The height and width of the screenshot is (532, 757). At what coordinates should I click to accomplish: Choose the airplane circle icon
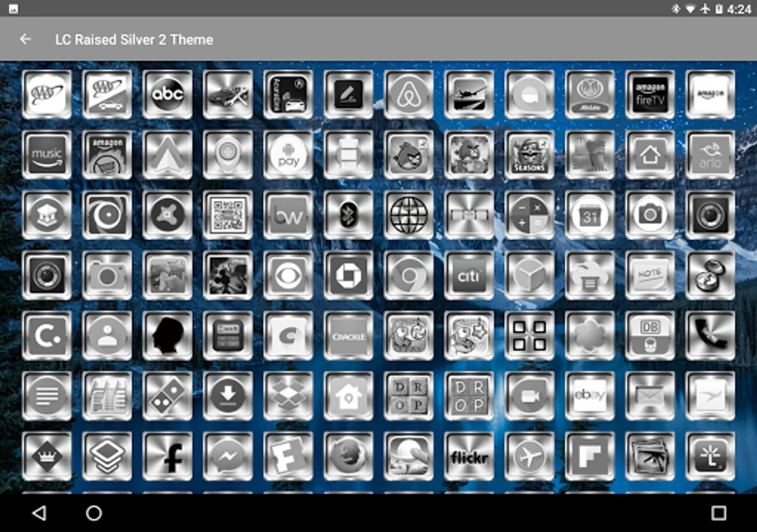[529, 456]
